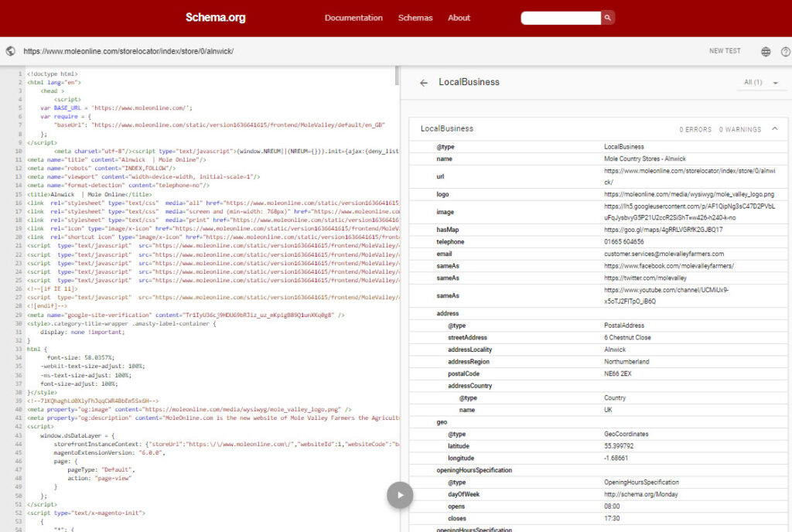Screen dimensions: 792x532
Task: Run the test with the play button
Action: [x=400, y=495]
